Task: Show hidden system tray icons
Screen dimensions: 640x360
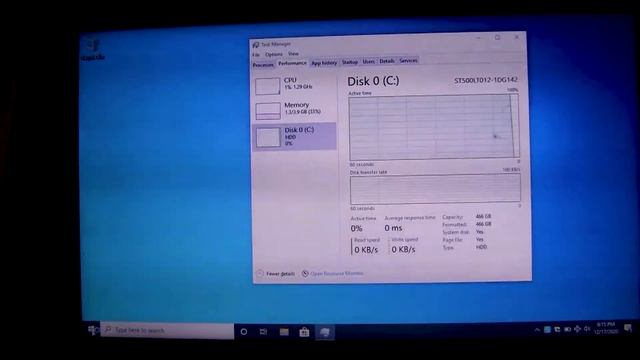Action: click(x=537, y=330)
